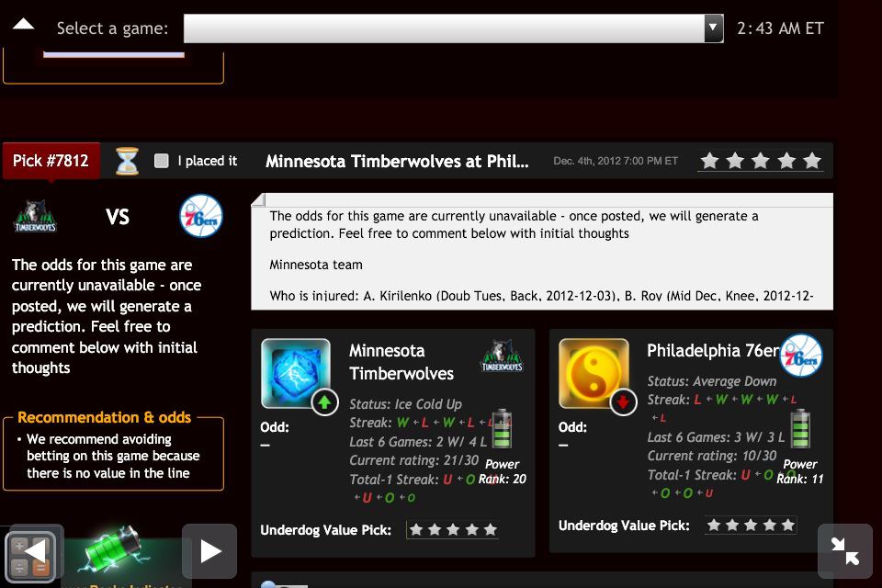Click the Philadelphia 76ers team name
Screen dimensions: 882x588
coord(713,351)
